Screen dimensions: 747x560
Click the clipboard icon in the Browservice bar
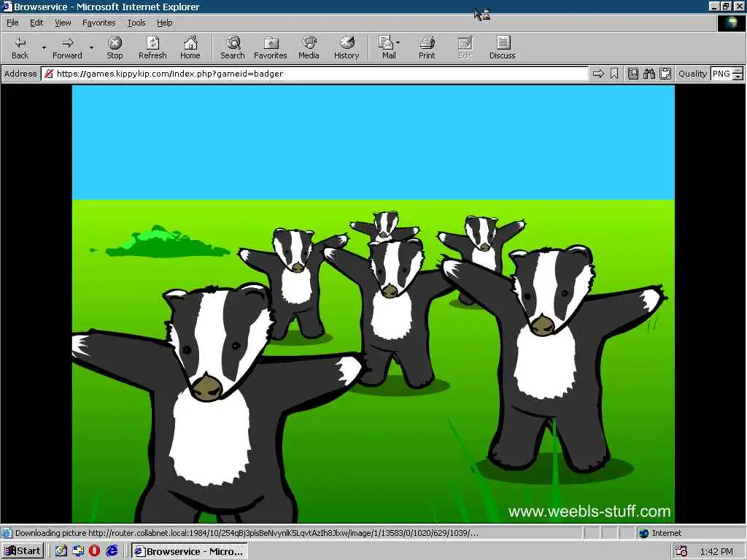point(665,74)
